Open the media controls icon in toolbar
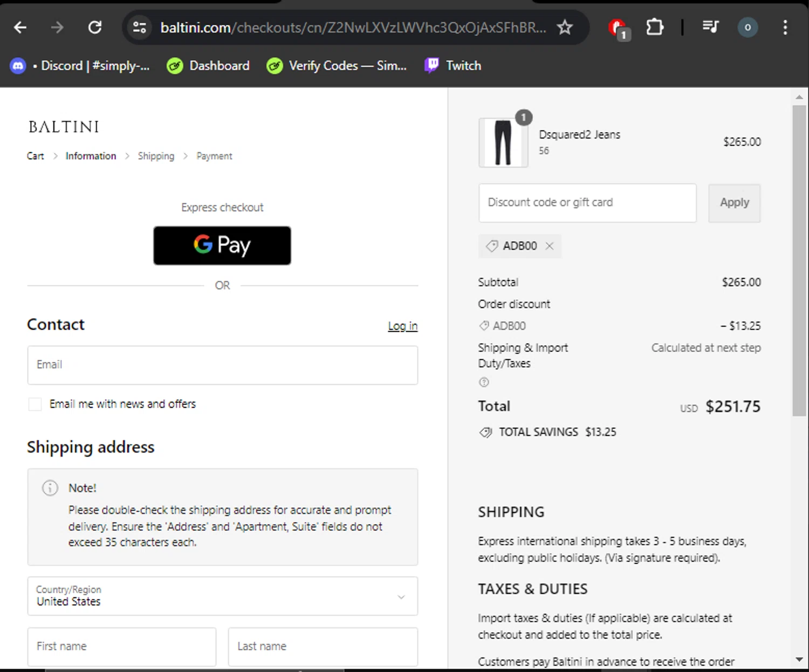809x672 pixels. click(x=710, y=28)
